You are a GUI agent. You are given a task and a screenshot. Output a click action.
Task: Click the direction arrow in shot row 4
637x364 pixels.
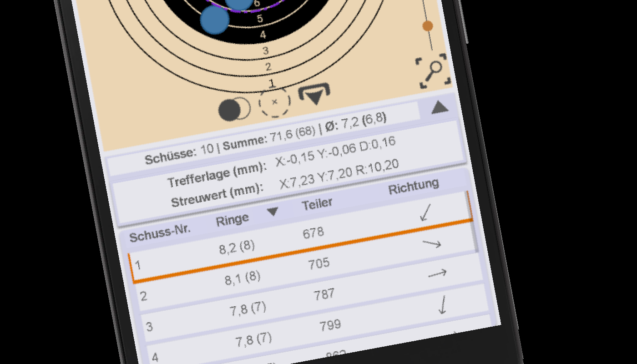pos(442,305)
